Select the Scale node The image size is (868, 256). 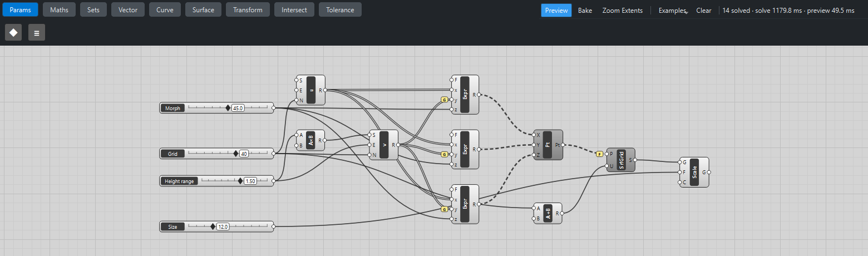[x=694, y=172]
